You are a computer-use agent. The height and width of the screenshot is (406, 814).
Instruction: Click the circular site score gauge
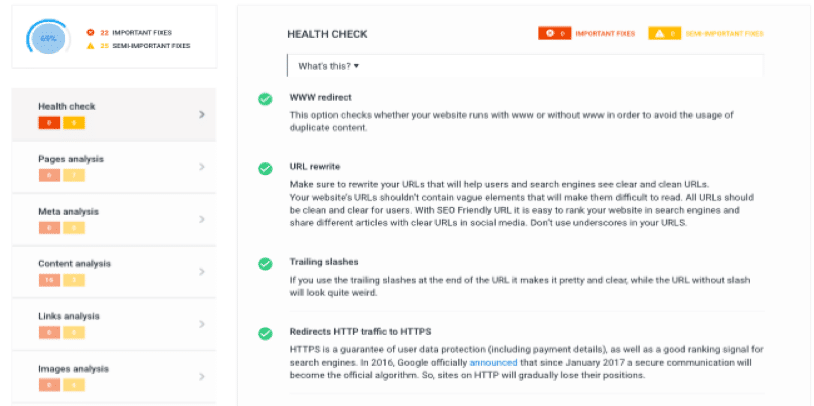point(47,38)
